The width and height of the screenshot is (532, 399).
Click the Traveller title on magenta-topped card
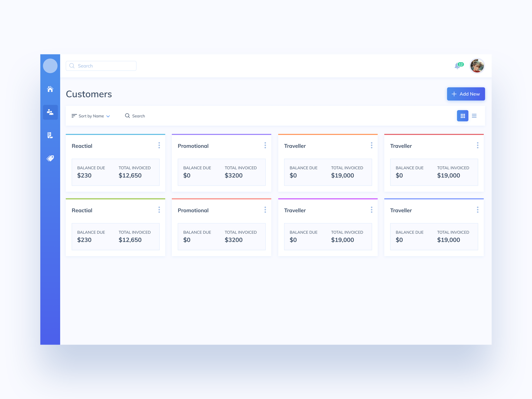coord(295,210)
